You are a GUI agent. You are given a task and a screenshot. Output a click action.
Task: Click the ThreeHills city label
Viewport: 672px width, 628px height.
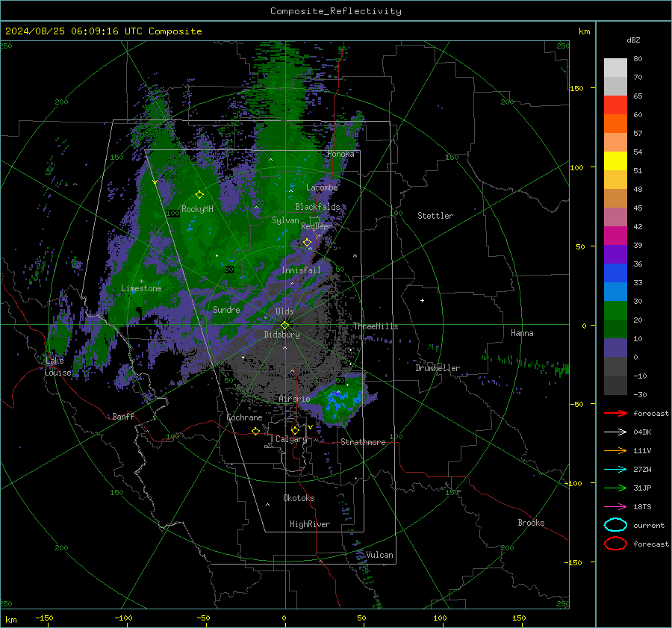[x=376, y=326]
